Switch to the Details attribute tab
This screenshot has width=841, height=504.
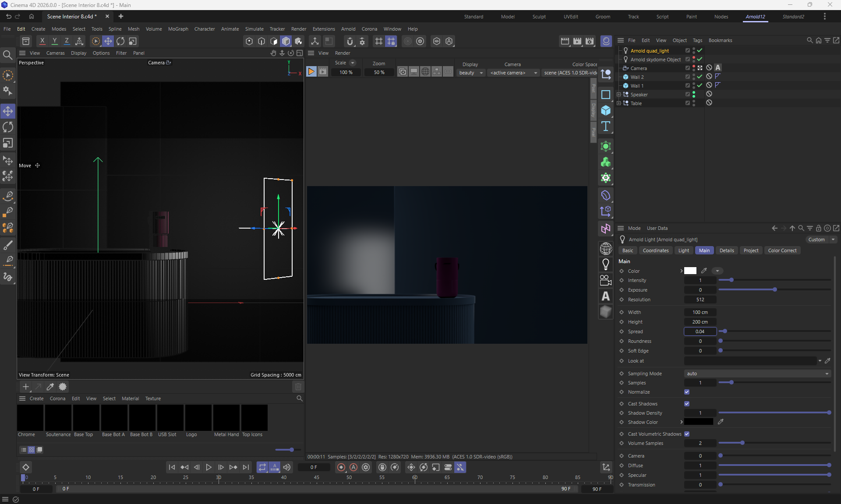pyautogui.click(x=726, y=250)
